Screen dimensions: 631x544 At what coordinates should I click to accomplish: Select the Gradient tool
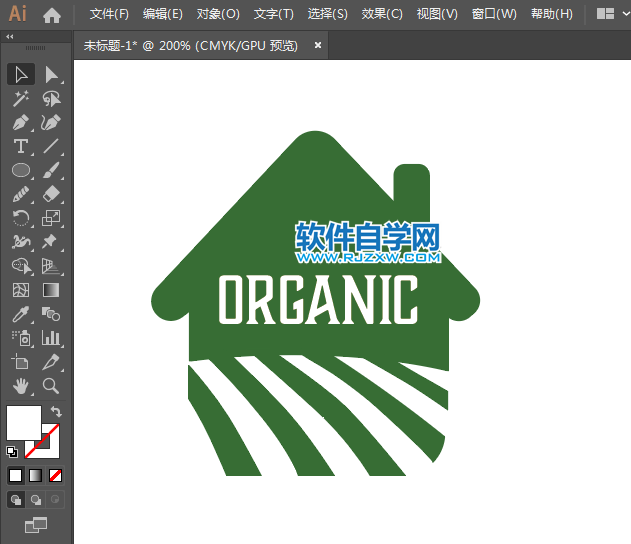pos(51,290)
